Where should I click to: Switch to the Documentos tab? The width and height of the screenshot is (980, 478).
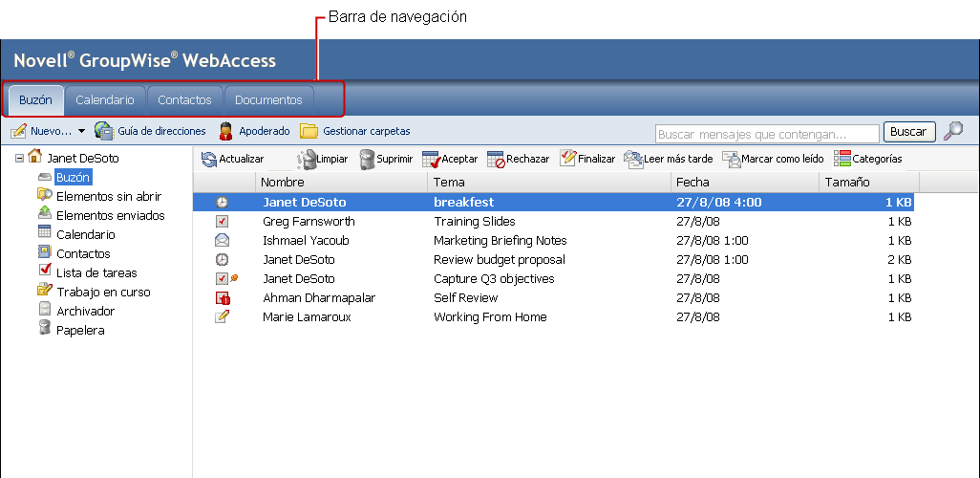pyautogui.click(x=268, y=100)
